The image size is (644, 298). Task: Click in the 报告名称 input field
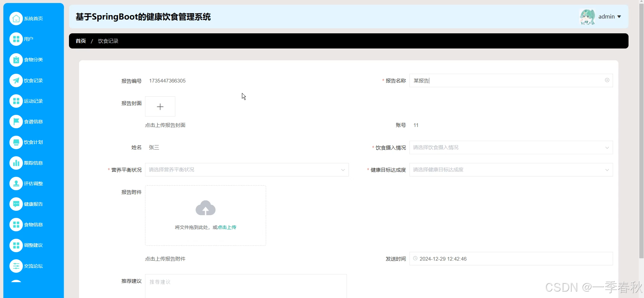click(x=511, y=80)
